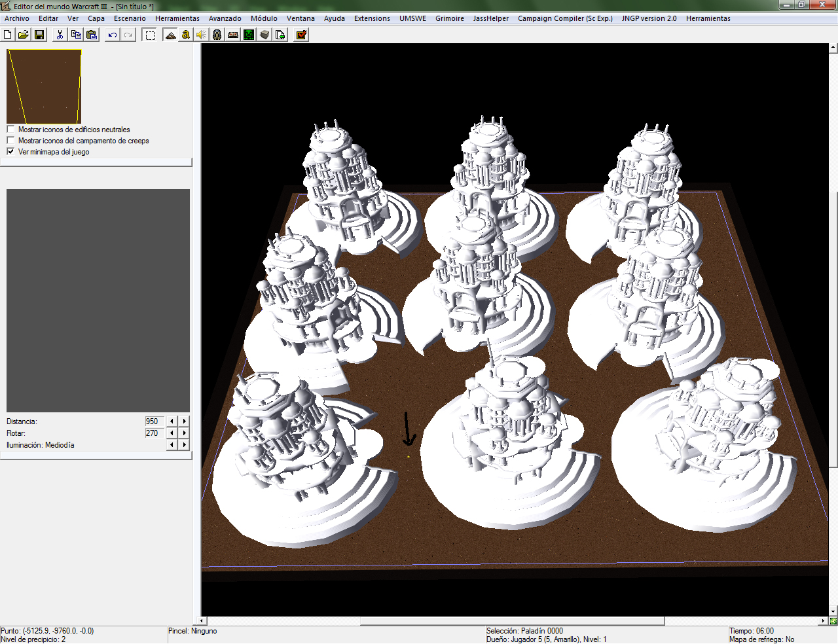This screenshot has width=838, height=644.
Task: Open Campaign Compiler (Sc Exp.) menu
Action: tap(566, 18)
